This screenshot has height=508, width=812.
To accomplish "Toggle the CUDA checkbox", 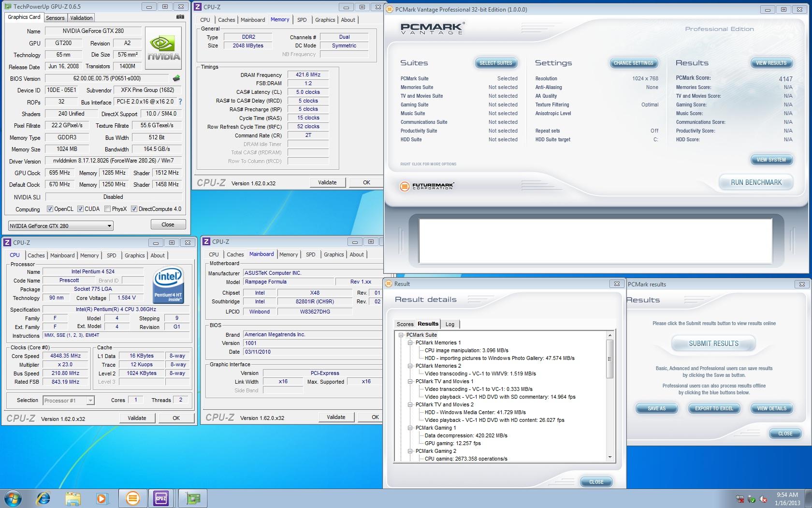I will 80,209.
